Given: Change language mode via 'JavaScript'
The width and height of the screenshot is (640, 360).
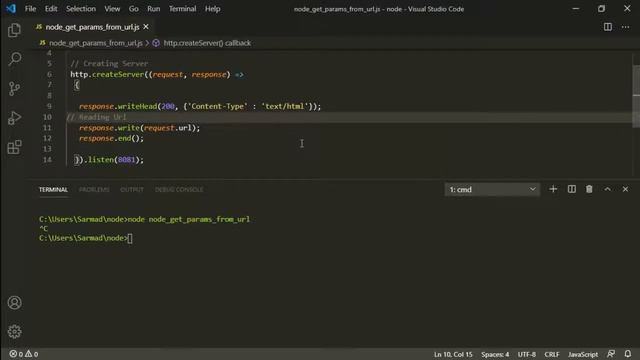Looking at the screenshot, I should 583,354.
